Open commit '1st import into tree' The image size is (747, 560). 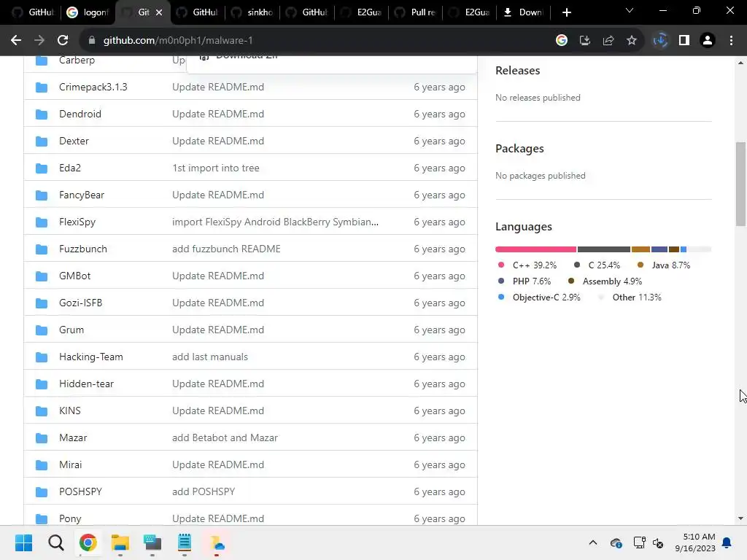pos(216,168)
